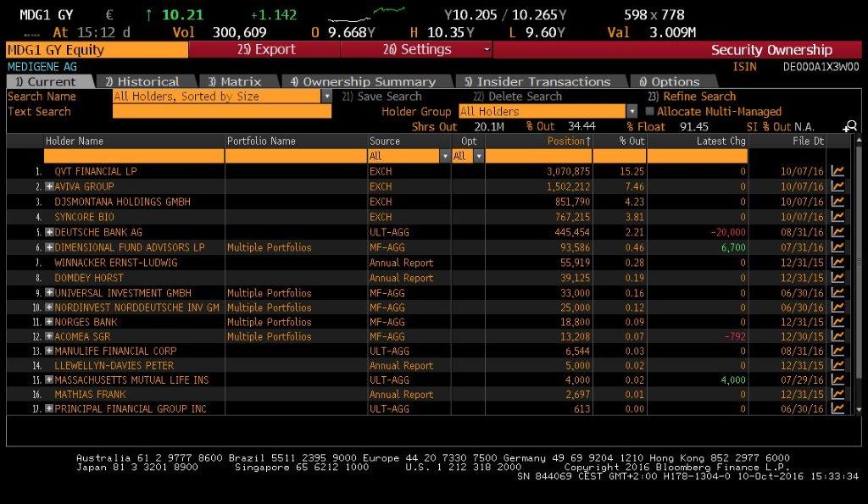The image size is (868, 504).
Task: Open chart icon for Syncore Bio row
Action: 837,217
